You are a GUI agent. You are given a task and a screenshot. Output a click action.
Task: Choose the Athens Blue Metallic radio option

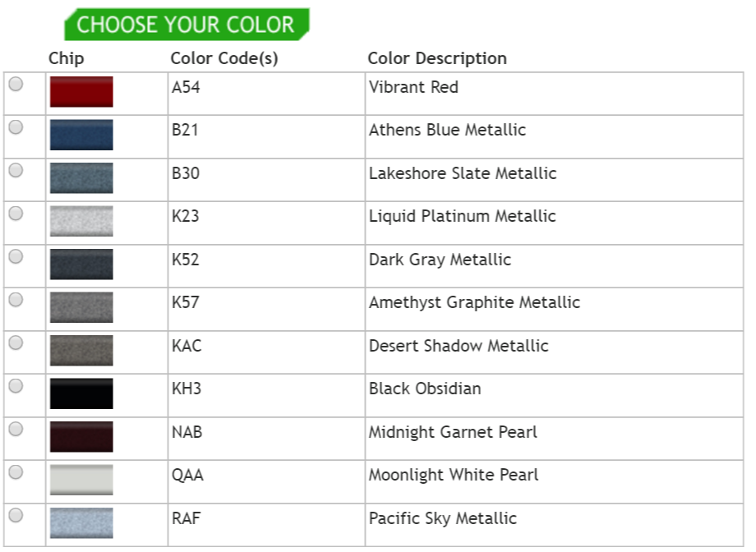click(16, 127)
